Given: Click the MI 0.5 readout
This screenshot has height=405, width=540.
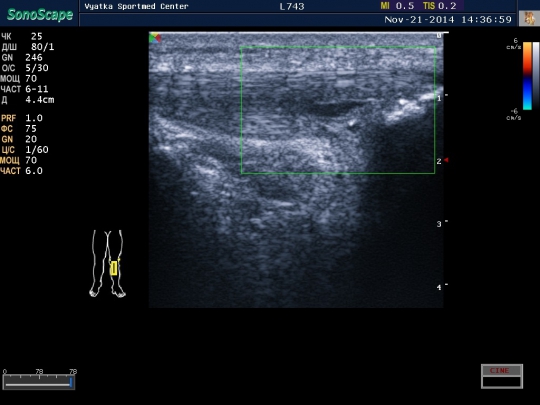Looking at the screenshot, I should (397, 6).
